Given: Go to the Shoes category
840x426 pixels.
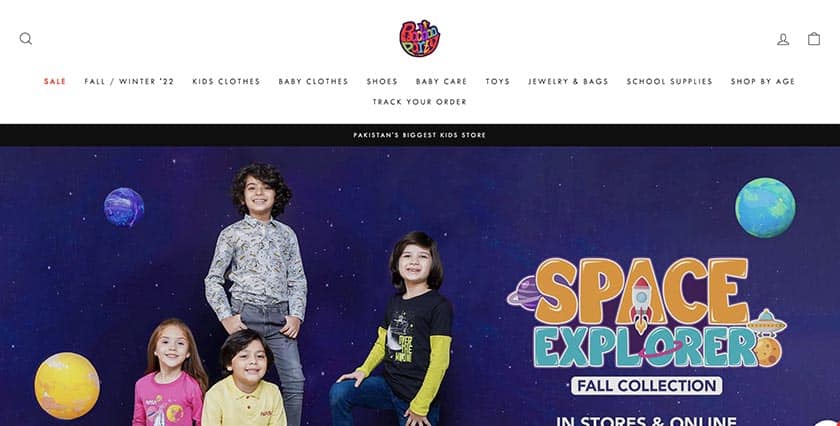Looking at the screenshot, I should click(382, 81).
